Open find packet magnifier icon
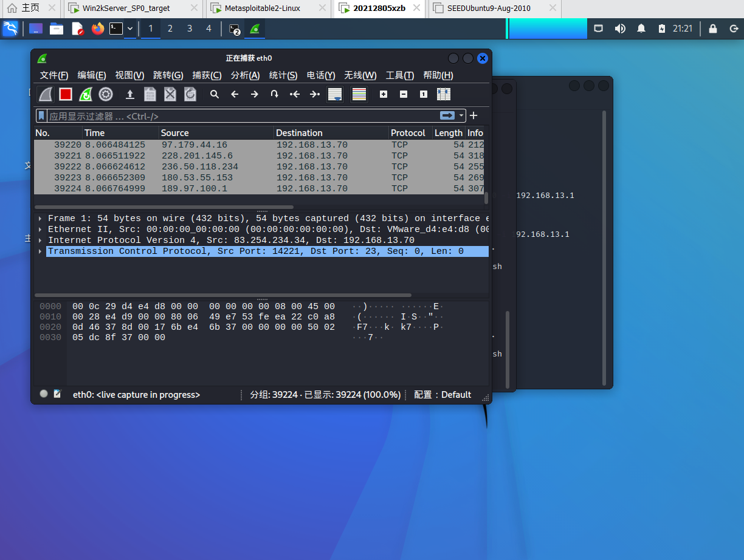 (x=215, y=94)
